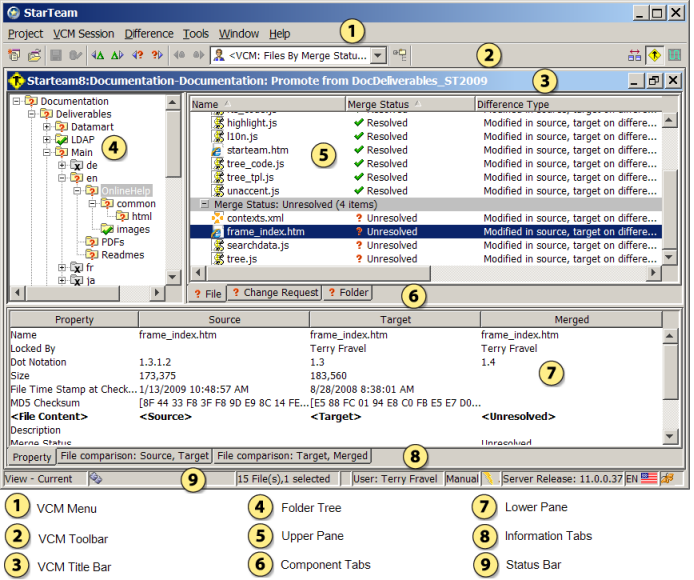This screenshot has height=580, width=694.
Task: Switch to the Change Request tab
Action: [274, 293]
